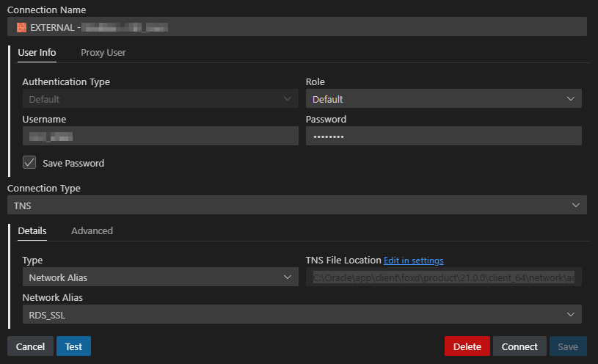This screenshot has width=598, height=364.
Task: Click the Save button
Action: (568, 346)
